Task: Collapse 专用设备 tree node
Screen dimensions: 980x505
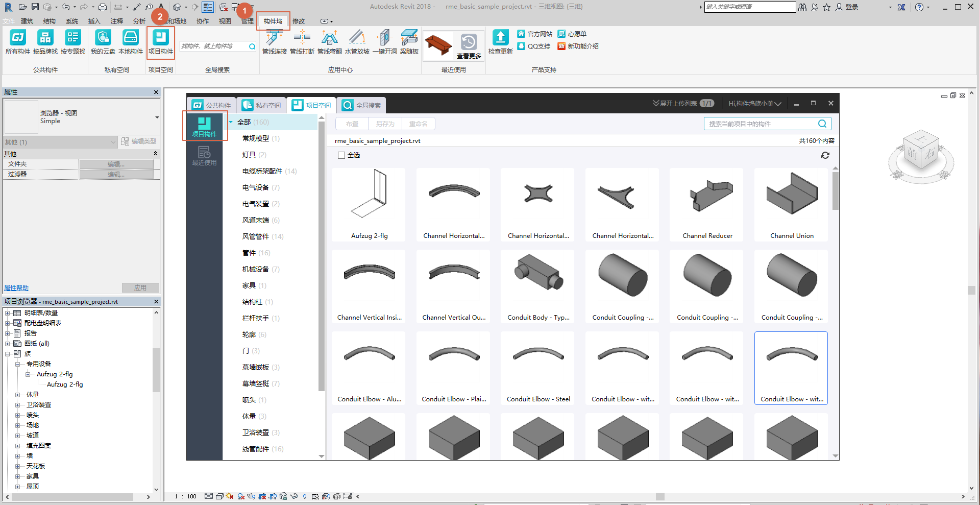Action: coord(17,364)
